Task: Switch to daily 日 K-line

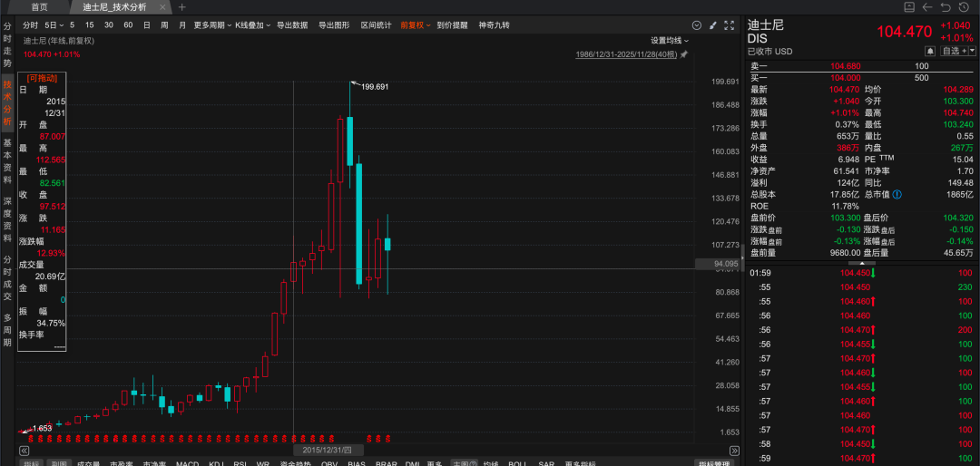Action: 146,25
